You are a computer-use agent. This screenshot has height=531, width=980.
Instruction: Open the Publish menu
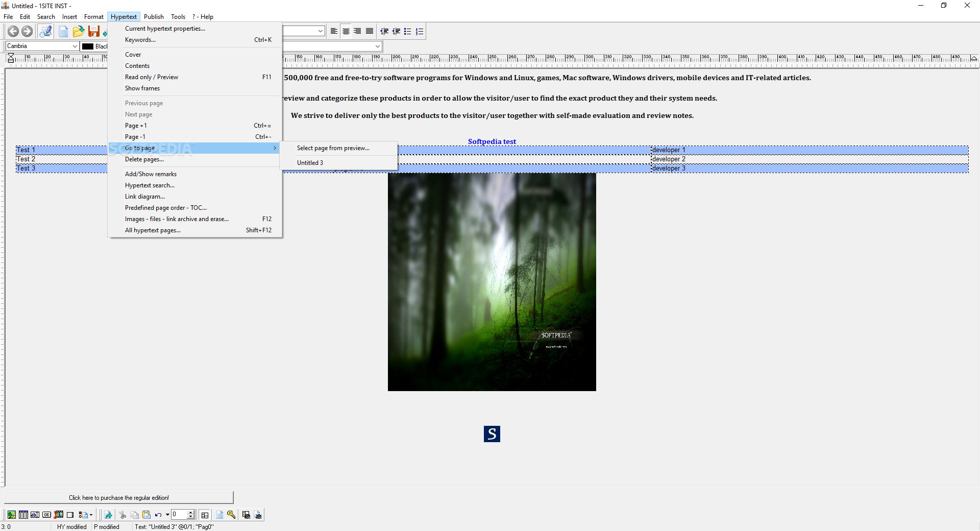(154, 17)
